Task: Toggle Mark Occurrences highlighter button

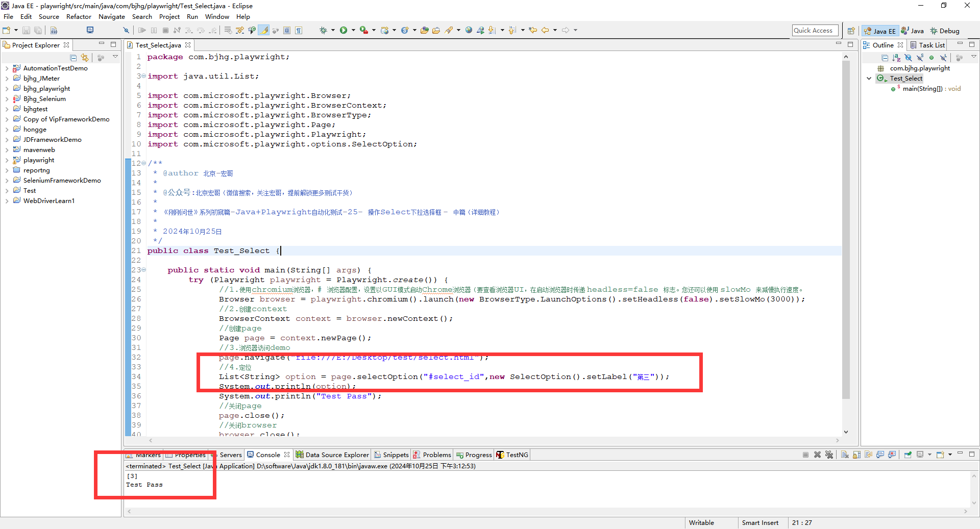Action: click(264, 31)
